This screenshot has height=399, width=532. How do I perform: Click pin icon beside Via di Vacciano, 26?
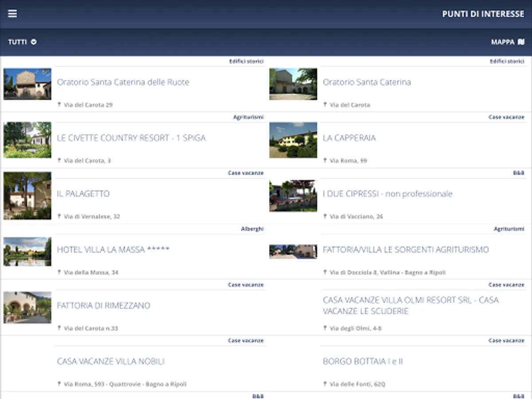(x=325, y=217)
